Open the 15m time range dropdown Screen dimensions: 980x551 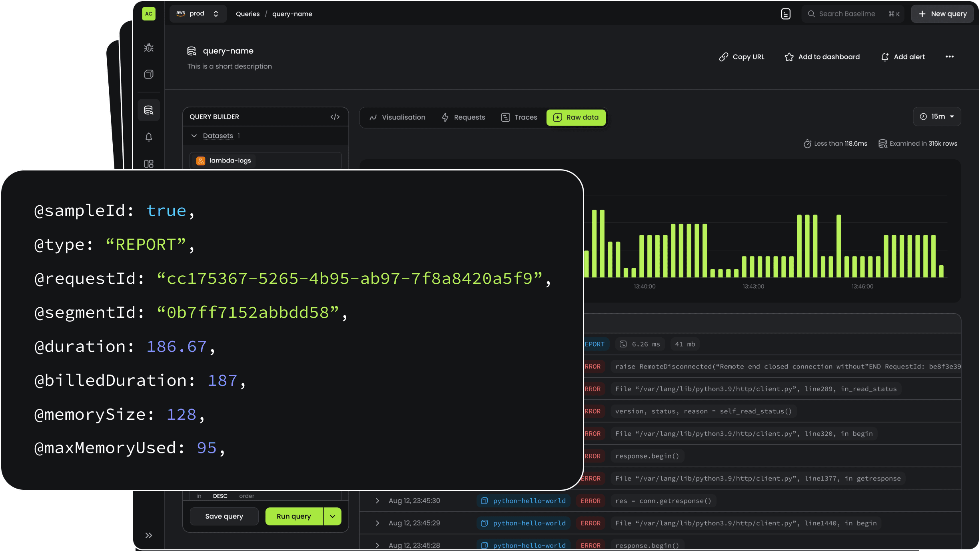[x=936, y=117]
